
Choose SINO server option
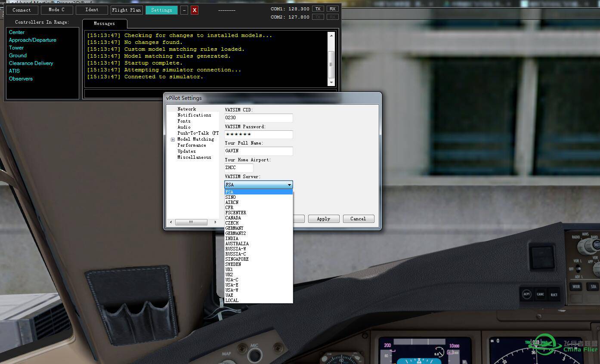coord(258,197)
